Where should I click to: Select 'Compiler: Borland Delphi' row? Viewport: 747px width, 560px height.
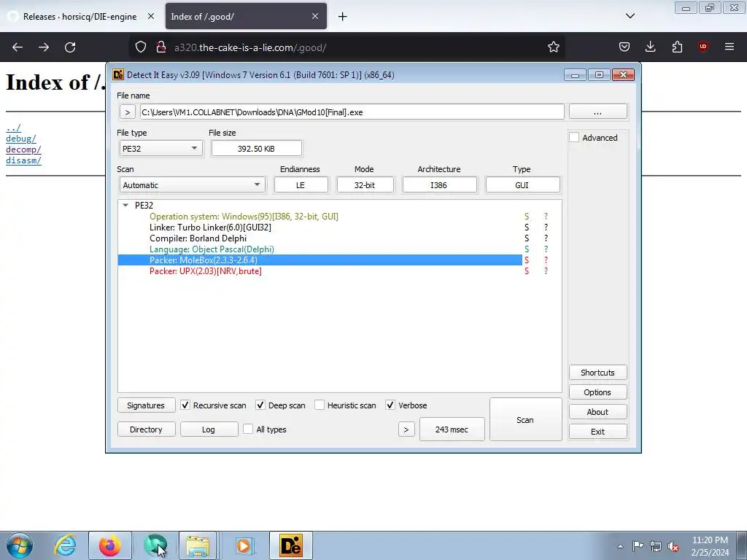[320, 238]
